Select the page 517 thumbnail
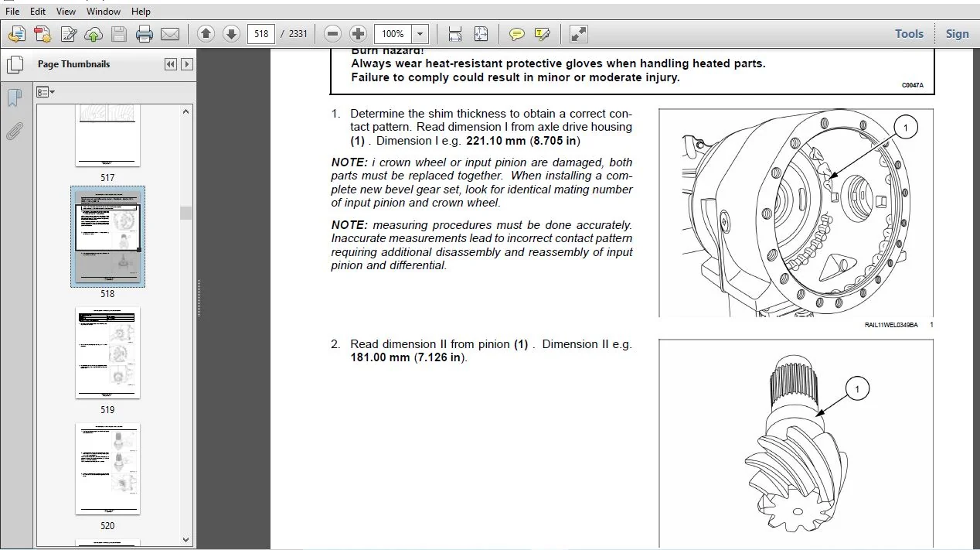Image resolution: width=980 pixels, height=550 pixels. [107, 136]
